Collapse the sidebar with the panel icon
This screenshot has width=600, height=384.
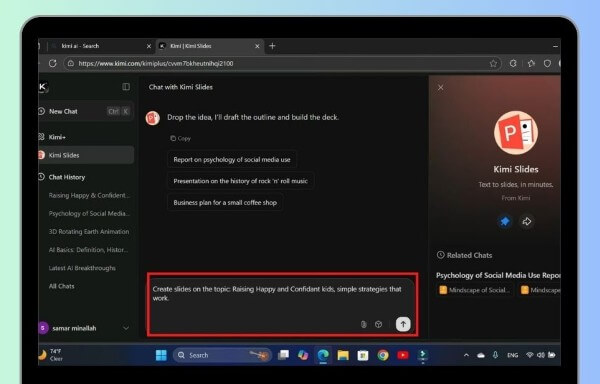[126, 87]
